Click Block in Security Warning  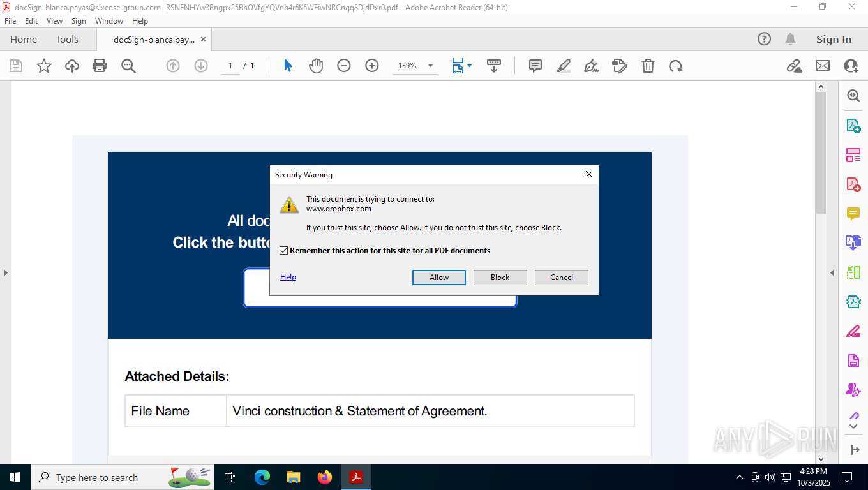coord(500,278)
